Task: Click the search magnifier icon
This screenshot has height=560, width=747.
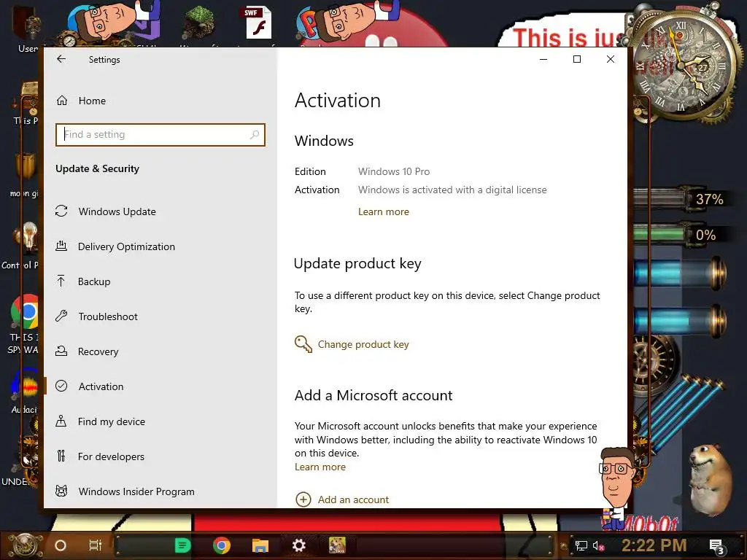Action: (x=255, y=135)
